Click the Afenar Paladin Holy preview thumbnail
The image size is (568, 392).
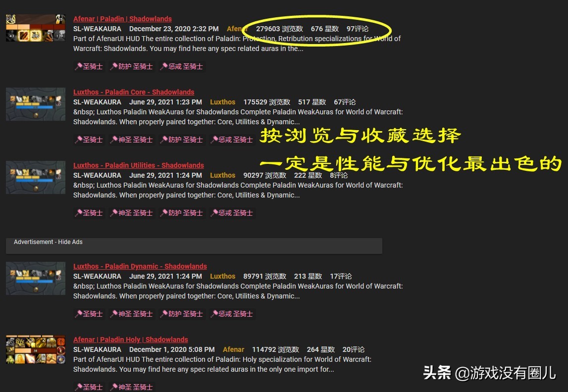(x=36, y=349)
